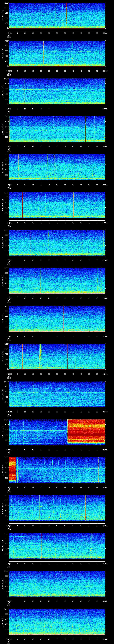Click the red noise block at start of 6:43:00 panel

[x=13, y=470]
